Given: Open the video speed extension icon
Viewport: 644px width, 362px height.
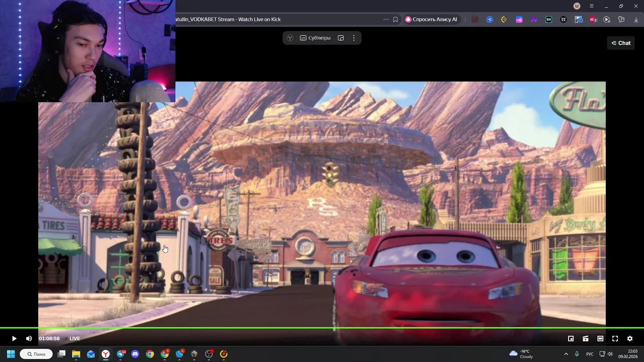Looking at the screenshot, I should pyautogui.click(x=607, y=20).
